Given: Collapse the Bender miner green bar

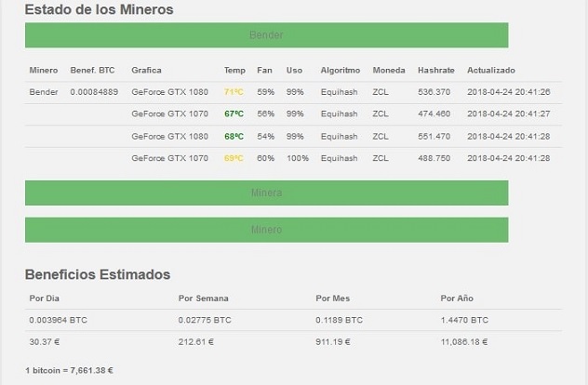Looking at the screenshot, I should point(267,35).
